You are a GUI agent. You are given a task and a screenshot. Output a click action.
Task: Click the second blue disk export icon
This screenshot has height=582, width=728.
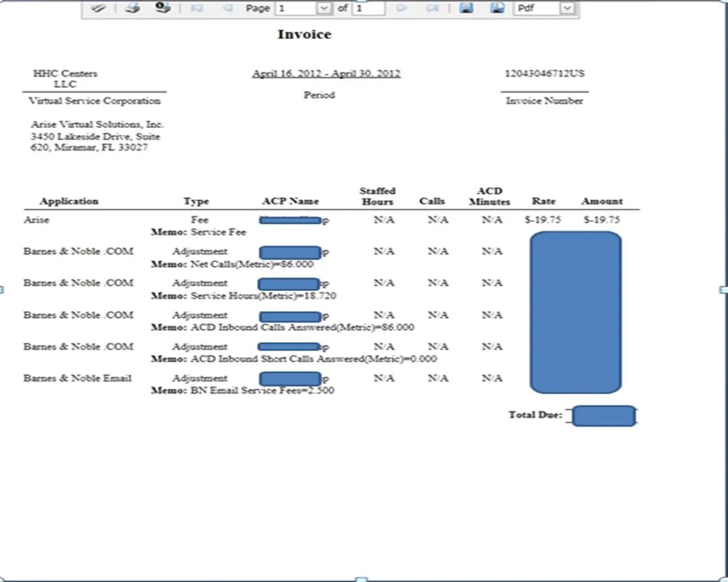(x=497, y=8)
